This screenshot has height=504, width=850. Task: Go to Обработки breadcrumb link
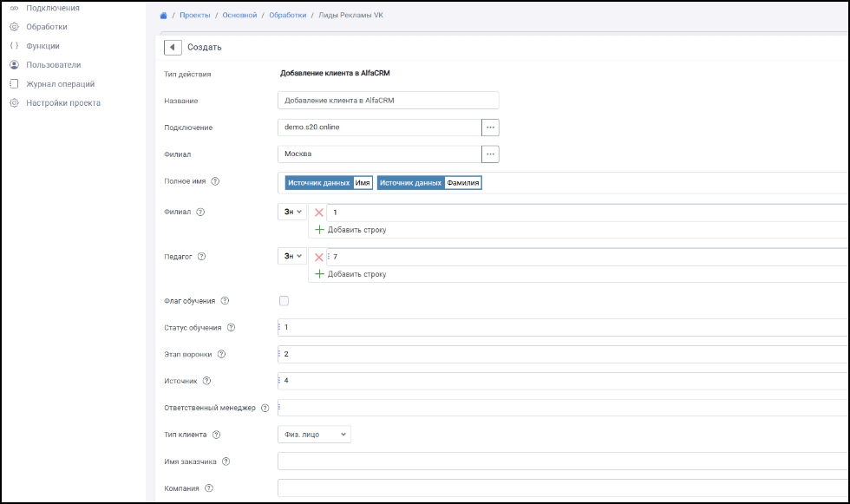pyautogui.click(x=287, y=15)
